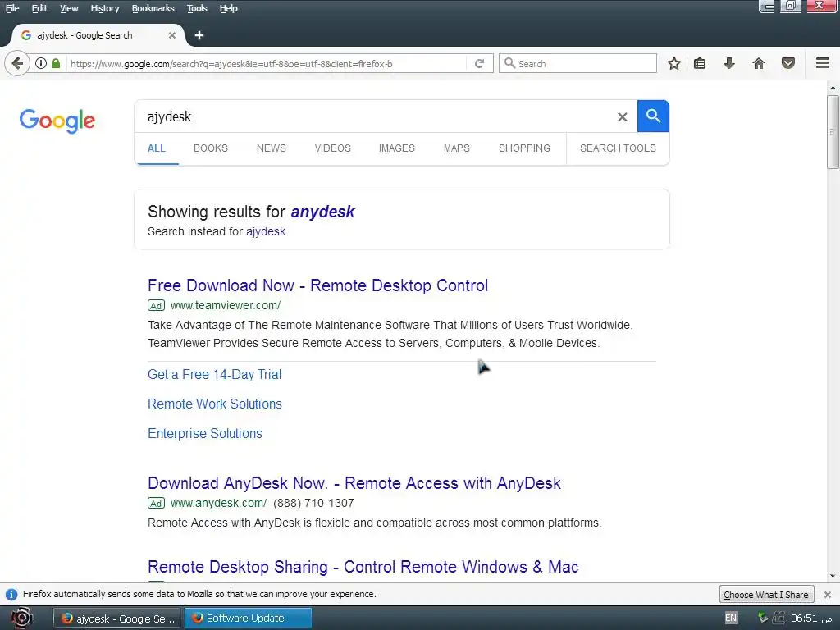Switch to the MAPS results tab
The width and height of the screenshot is (840, 630).
point(456,148)
